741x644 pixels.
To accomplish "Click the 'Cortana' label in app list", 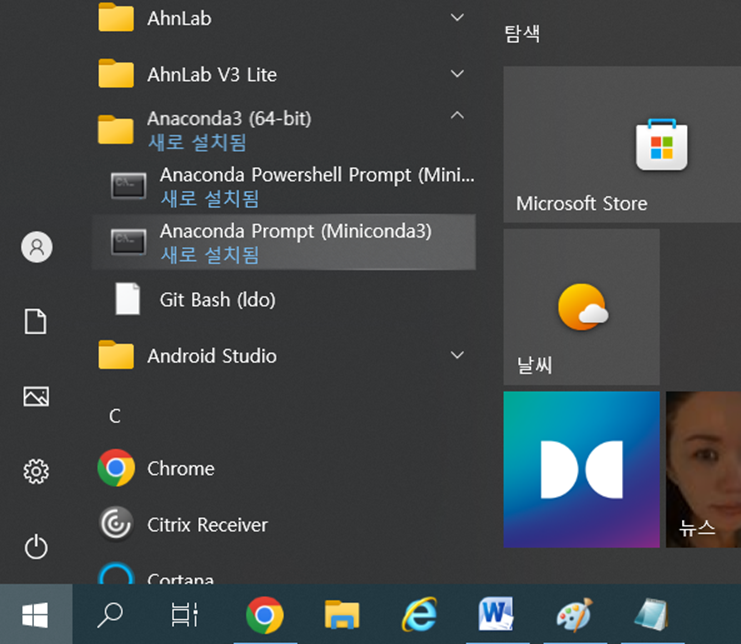I will (181, 578).
